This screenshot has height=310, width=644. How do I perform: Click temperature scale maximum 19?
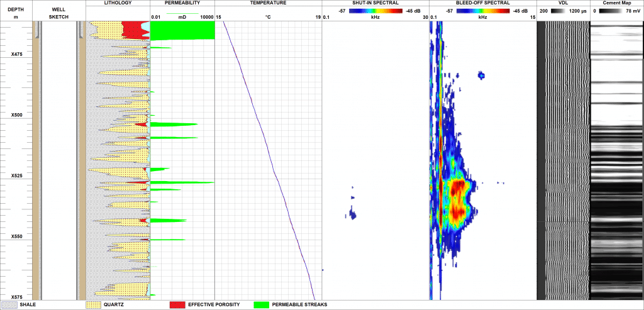(318, 17)
